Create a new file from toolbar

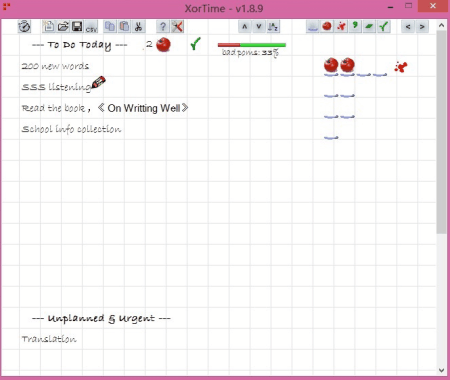[49, 26]
